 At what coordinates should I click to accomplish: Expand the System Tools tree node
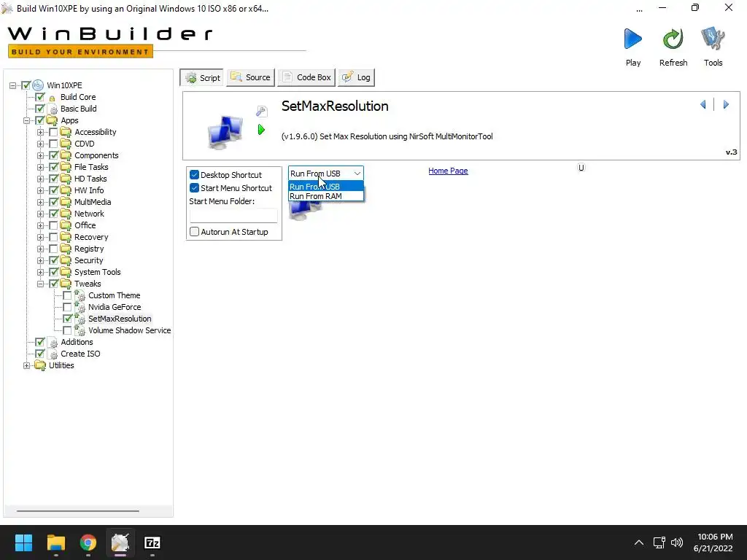(x=41, y=273)
